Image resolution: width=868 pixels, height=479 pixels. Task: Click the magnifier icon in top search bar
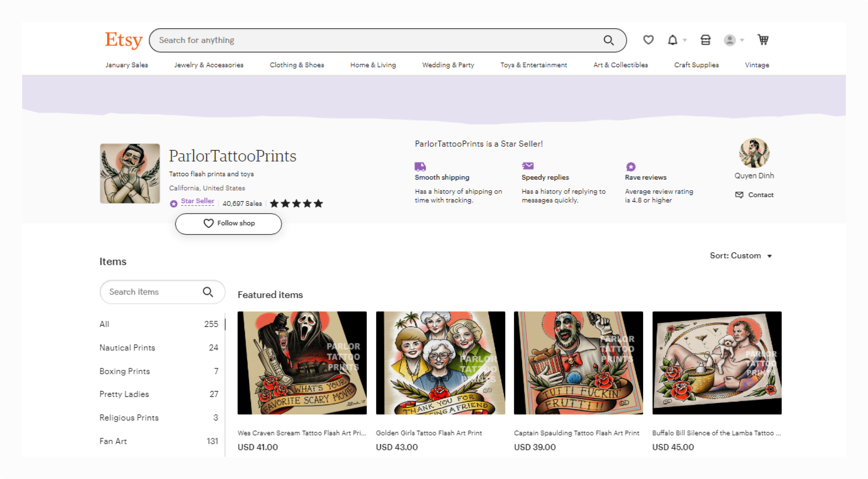pyautogui.click(x=608, y=40)
